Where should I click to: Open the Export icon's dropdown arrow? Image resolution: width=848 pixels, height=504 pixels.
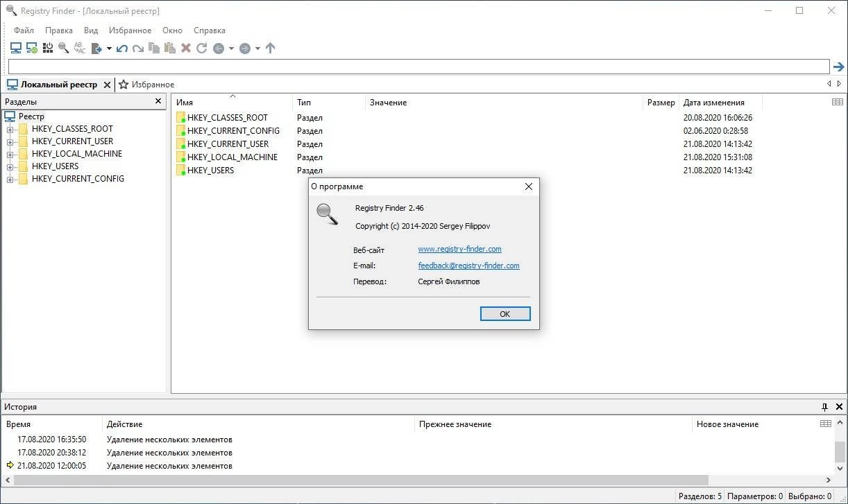(x=109, y=49)
